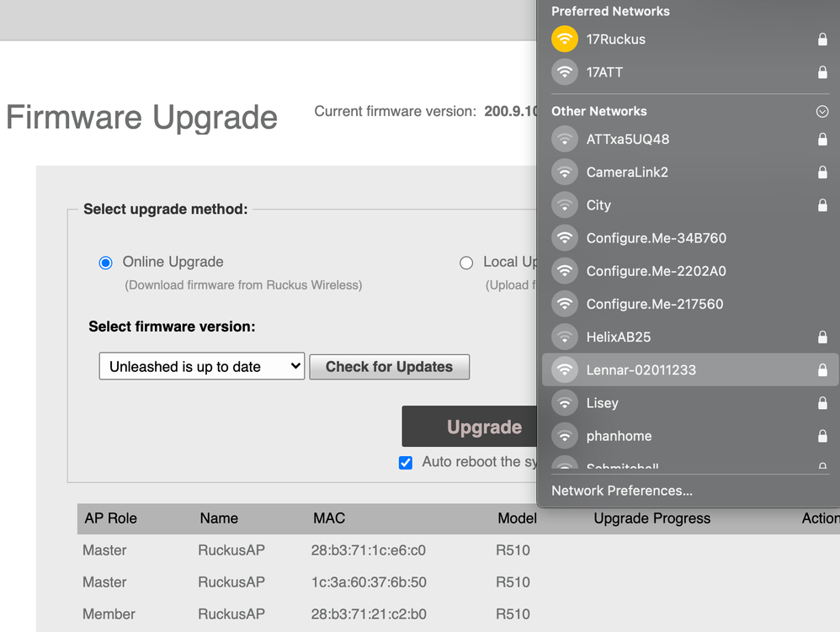Open Network Preferences...
This screenshot has height=632, width=840.
pos(622,491)
